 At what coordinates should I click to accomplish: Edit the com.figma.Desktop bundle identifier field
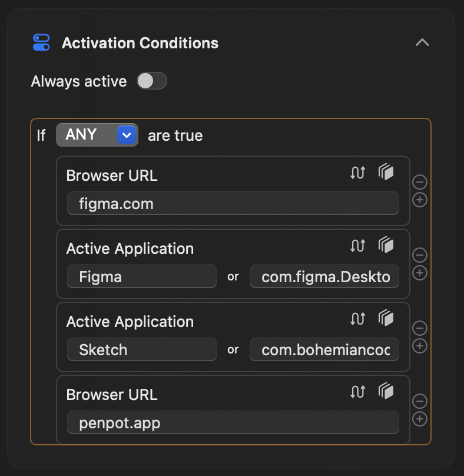(324, 277)
